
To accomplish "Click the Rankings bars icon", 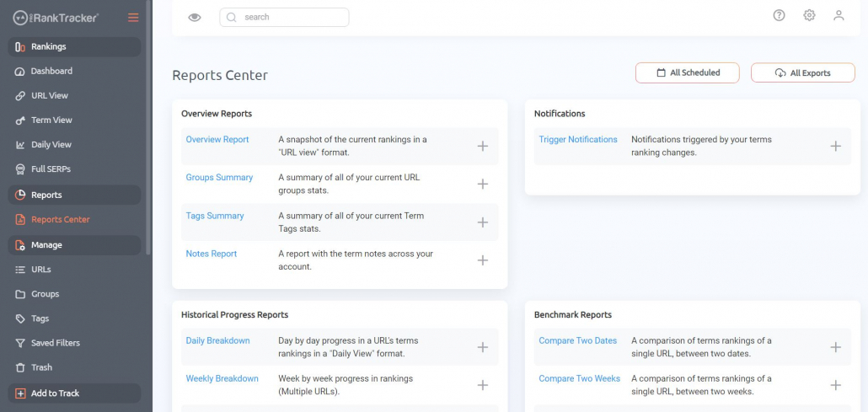I will [20, 47].
